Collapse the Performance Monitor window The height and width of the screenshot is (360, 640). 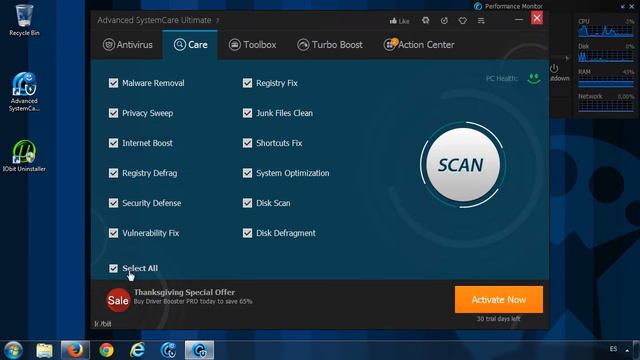coord(622,7)
